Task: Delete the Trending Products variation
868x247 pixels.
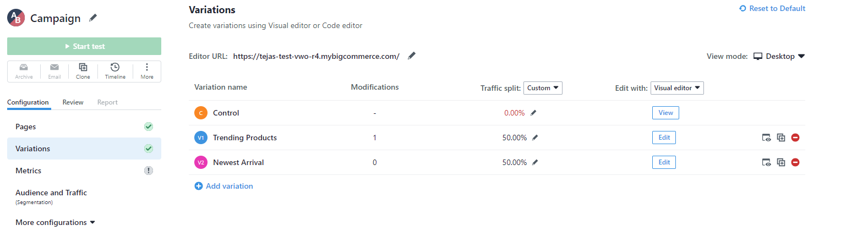Action: click(x=795, y=138)
